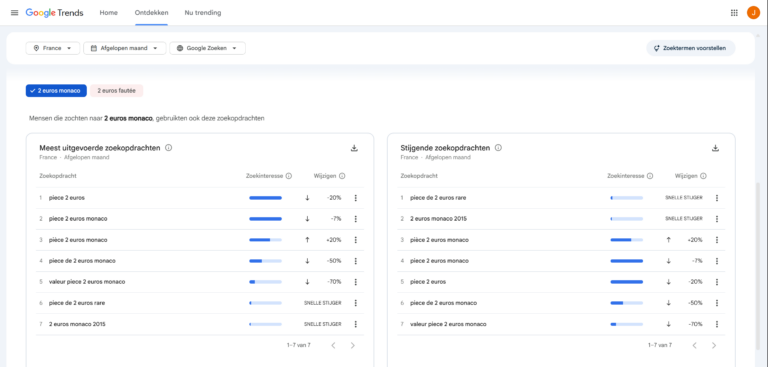Open options for top query 'piece de 2 euros rare'
The height and width of the screenshot is (367, 768).
[x=356, y=303]
